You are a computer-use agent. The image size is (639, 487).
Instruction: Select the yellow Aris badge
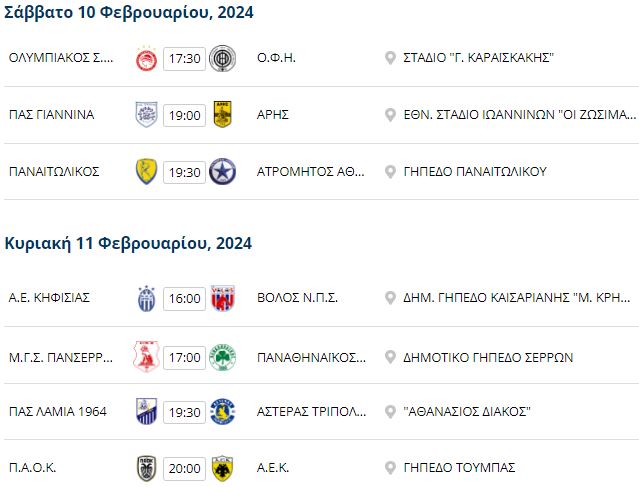point(223,115)
